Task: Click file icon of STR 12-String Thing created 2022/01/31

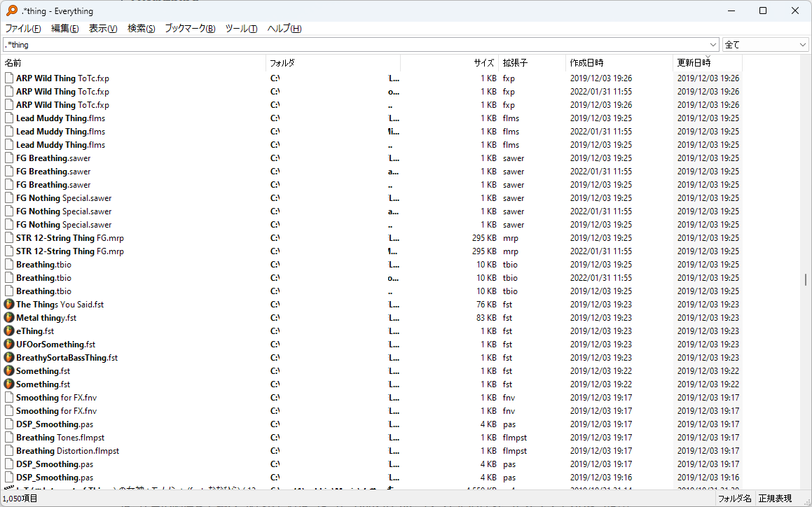Action: pos(9,251)
